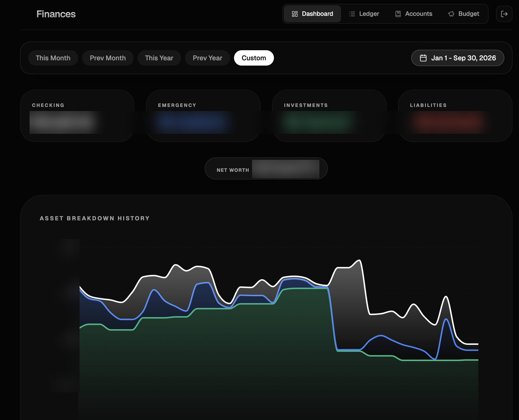Screen dimensions: 519x420
Task: Open the Dashboard tab
Action: coord(312,14)
